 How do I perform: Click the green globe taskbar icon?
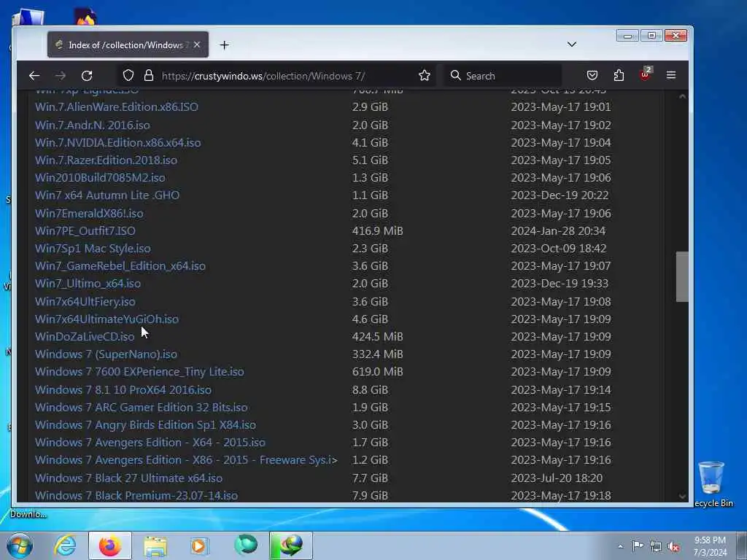pos(246,545)
